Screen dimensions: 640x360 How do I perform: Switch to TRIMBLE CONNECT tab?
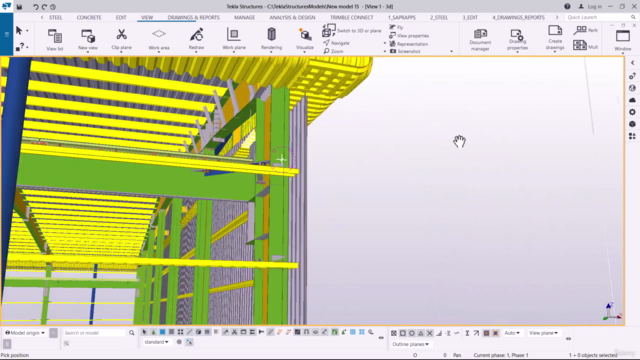coord(351,18)
